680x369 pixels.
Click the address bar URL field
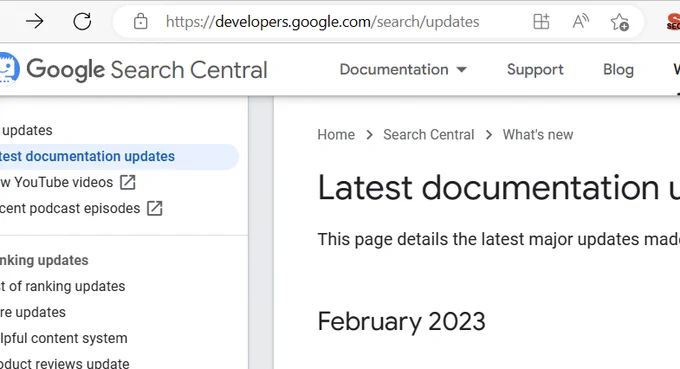pos(323,21)
